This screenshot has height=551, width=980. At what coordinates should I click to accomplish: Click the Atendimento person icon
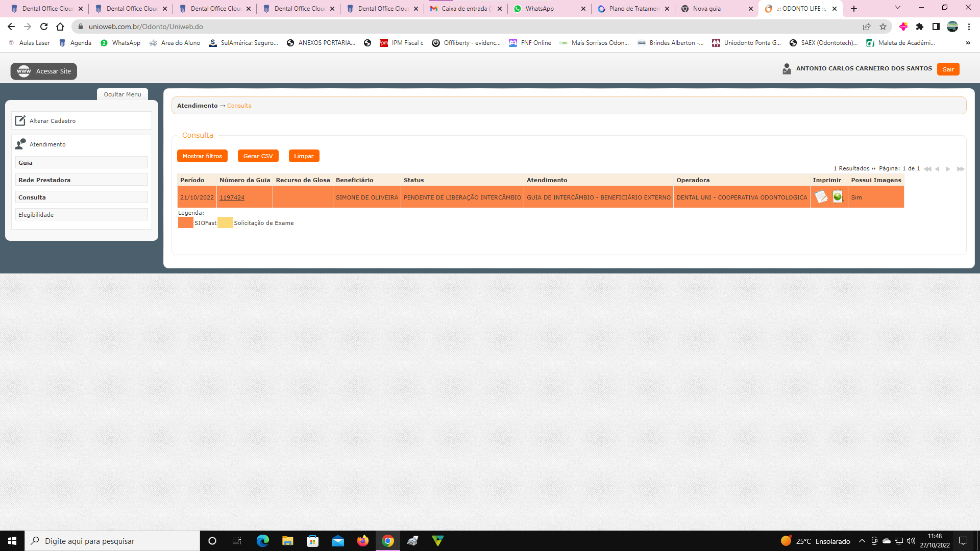tap(20, 144)
